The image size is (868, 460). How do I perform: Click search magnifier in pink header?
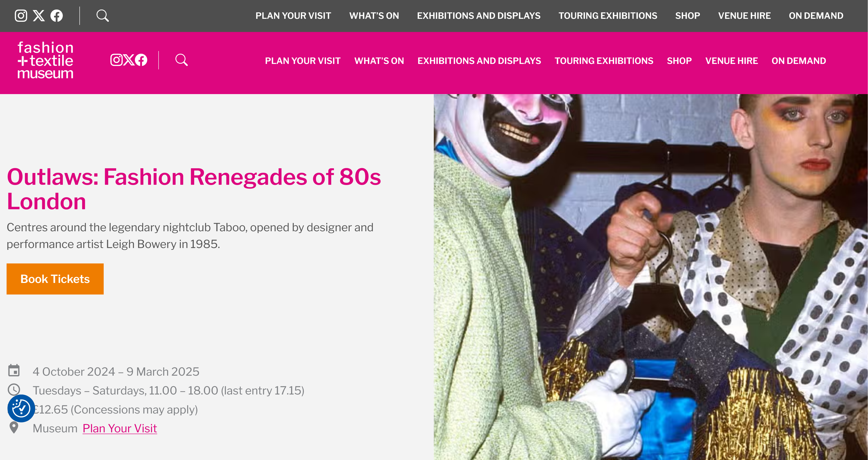click(x=181, y=60)
